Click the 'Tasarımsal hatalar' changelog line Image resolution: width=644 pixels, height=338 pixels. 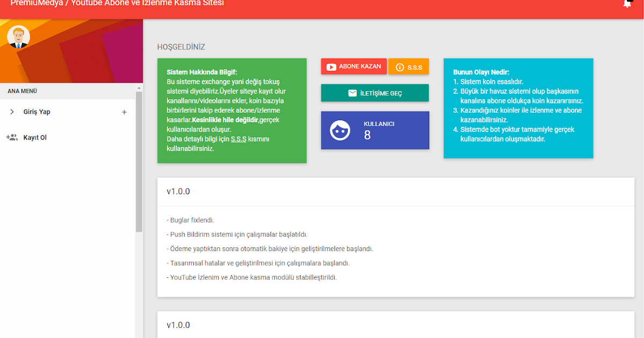click(258, 263)
